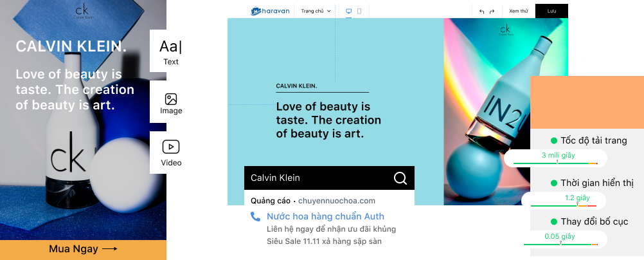
Task: Add a Video block
Action: tap(171, 153)
